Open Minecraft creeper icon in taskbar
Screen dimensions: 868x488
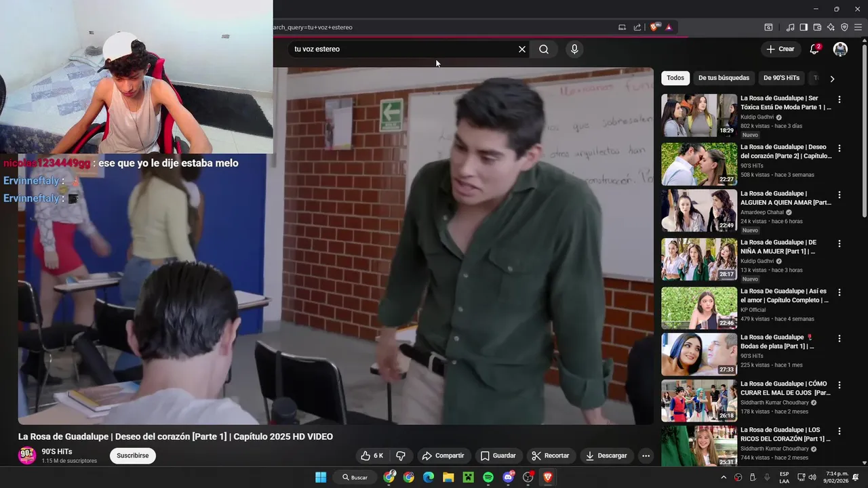pyautogui.click(x=468, y=477)
